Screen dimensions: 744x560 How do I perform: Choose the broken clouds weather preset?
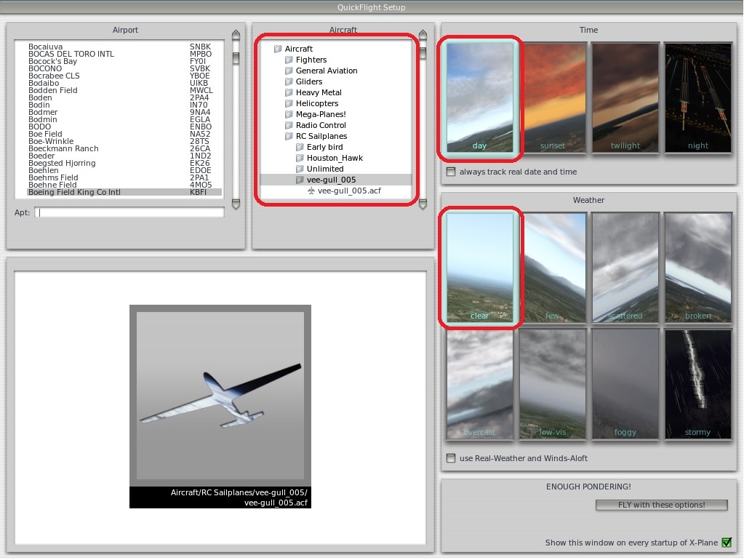click(697, 268)
